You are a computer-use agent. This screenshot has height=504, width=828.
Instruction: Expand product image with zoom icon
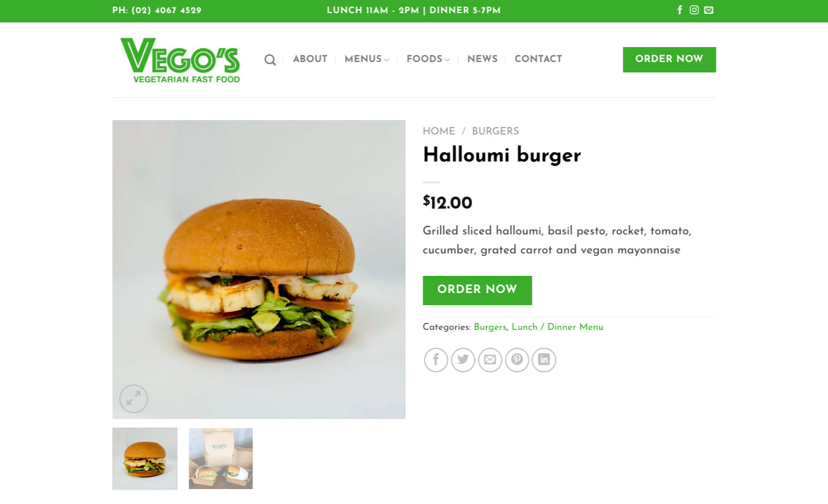point(133,398)
